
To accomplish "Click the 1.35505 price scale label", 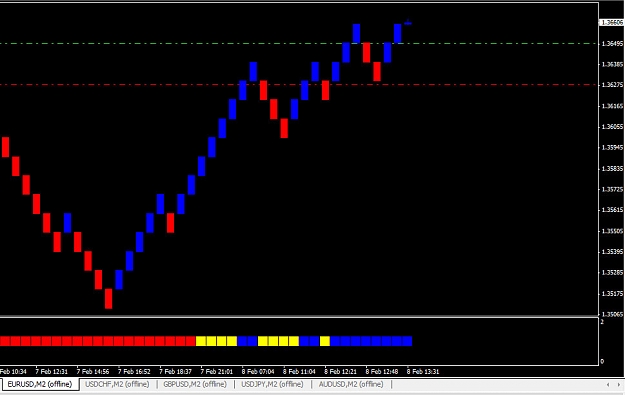I will [612, 231].
